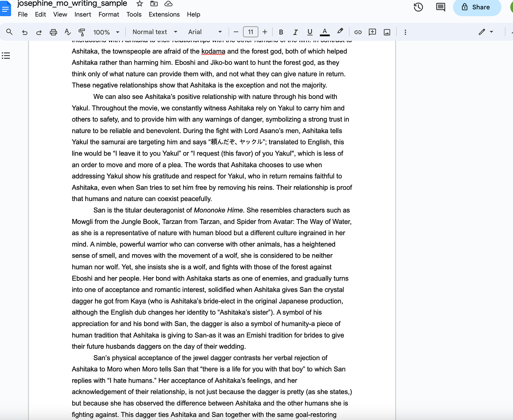Click the Japanese text 頼んだぞ、ヤックル
513x420 pixels.
[x=237, y=142]
